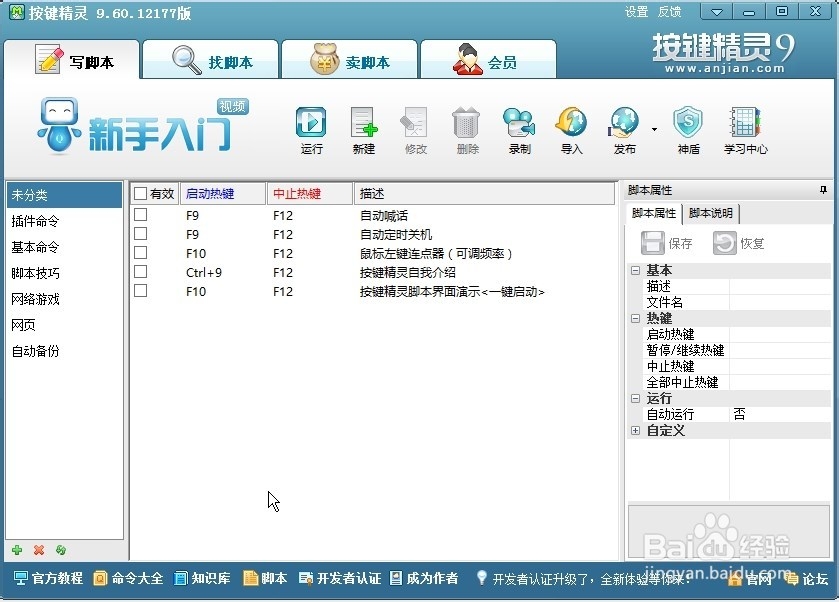Switch to the 写脚本 tab

point(72,60)
